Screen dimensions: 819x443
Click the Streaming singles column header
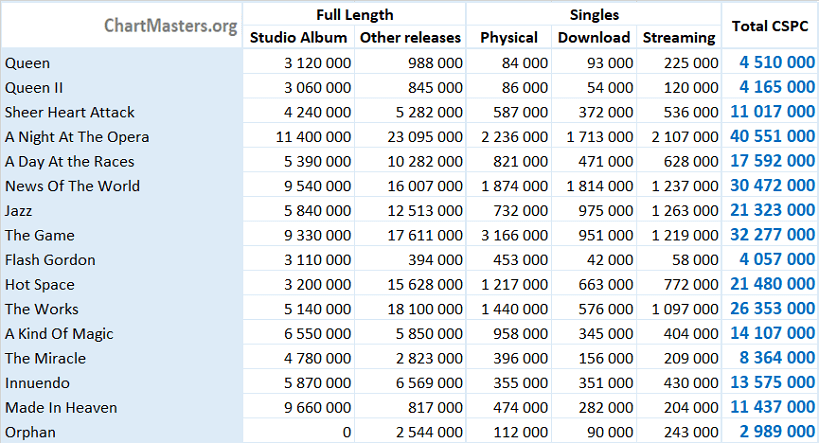click(679, 38)
